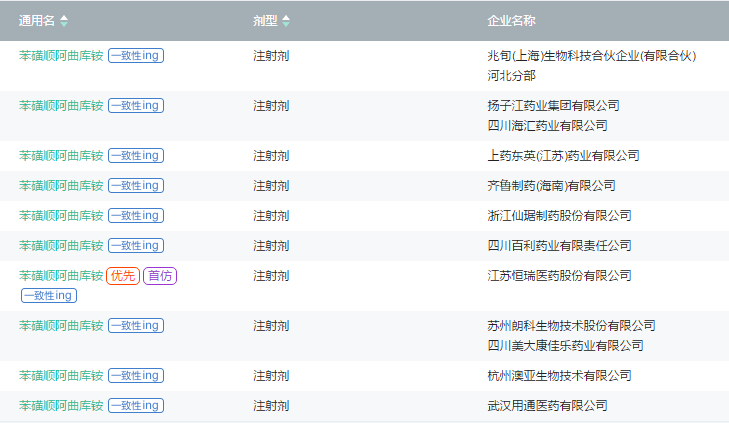The image size is (729, 423).
Task: Click 注射剂 cell in 浙江仙琚制药 row
Action: [271, 216]
